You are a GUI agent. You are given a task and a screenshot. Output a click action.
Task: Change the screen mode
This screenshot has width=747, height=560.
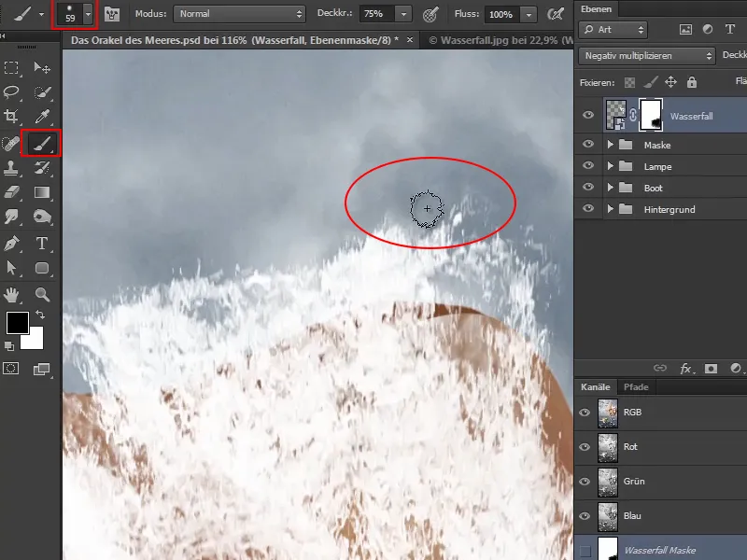click(x=41, y=369)
